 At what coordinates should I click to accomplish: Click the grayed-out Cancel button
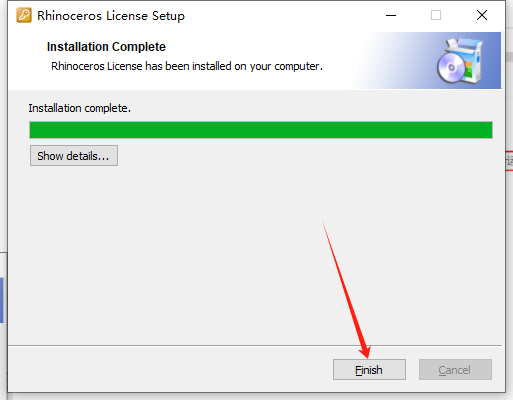tap(455, 370)
